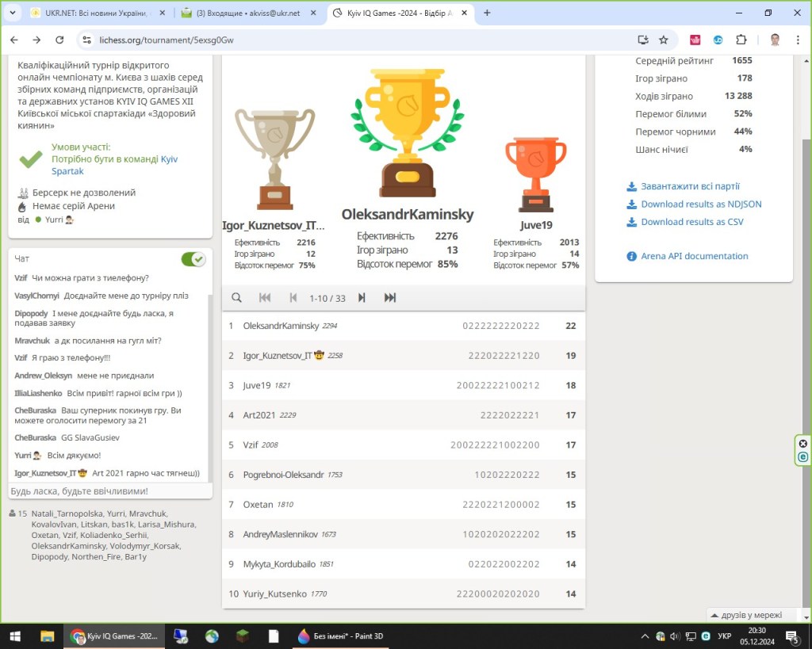Jump to last standings page
Screen dimensions: 812x649
point(390,298)
